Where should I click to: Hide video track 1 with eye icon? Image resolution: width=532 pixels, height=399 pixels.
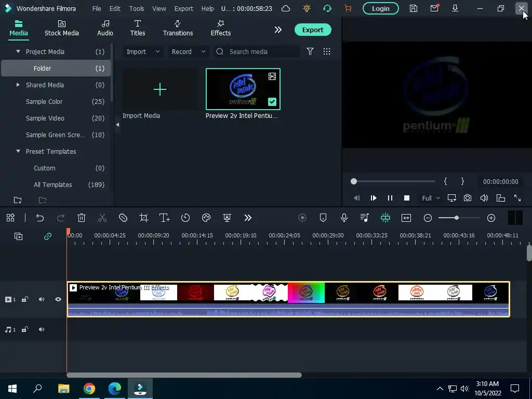pos(58,299)
